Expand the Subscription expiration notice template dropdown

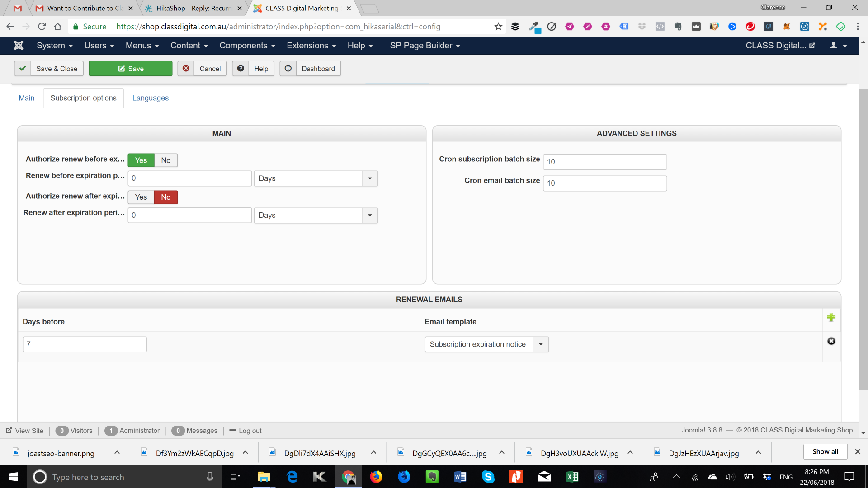point(540,344)
